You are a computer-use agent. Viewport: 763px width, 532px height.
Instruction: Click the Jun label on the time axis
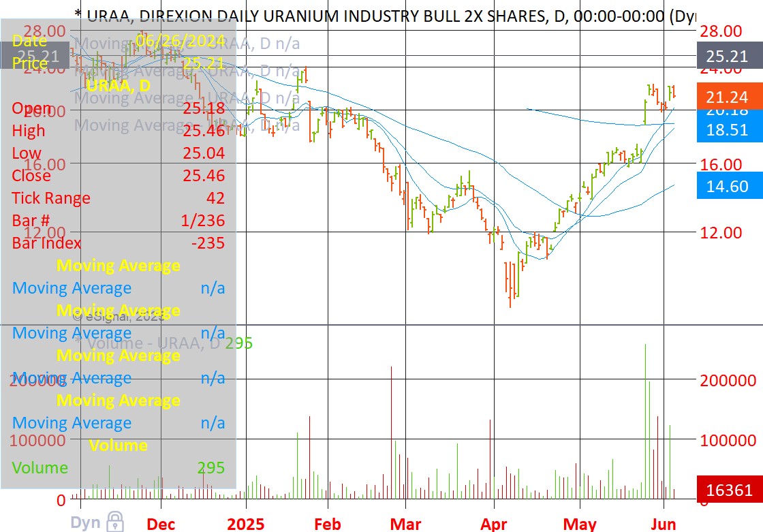click(x=664, y=524)
